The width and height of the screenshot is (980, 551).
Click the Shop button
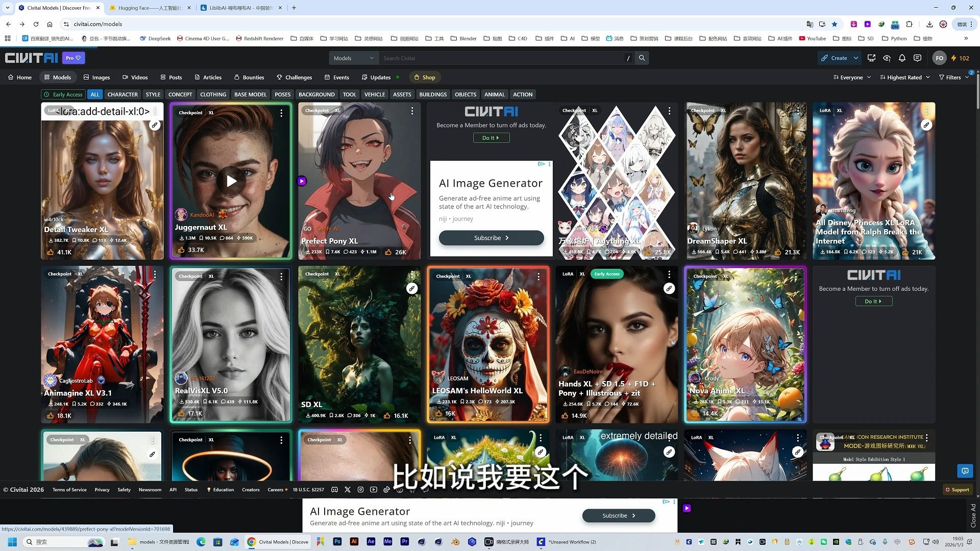click(425, 78)
